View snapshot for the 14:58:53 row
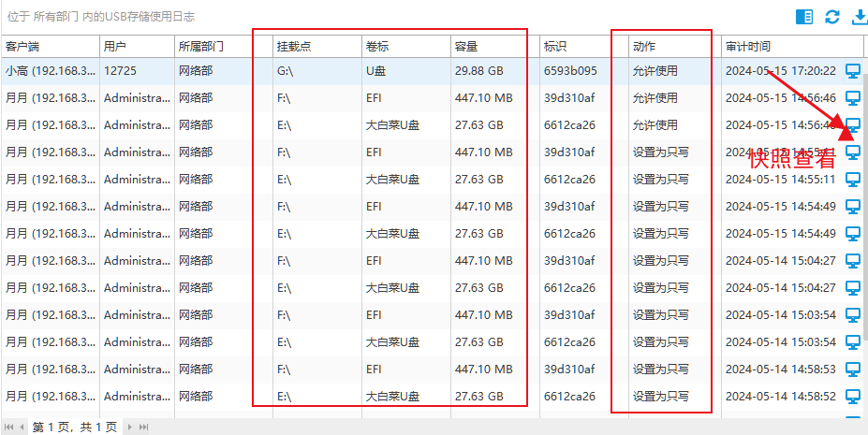 click(853, 369)
